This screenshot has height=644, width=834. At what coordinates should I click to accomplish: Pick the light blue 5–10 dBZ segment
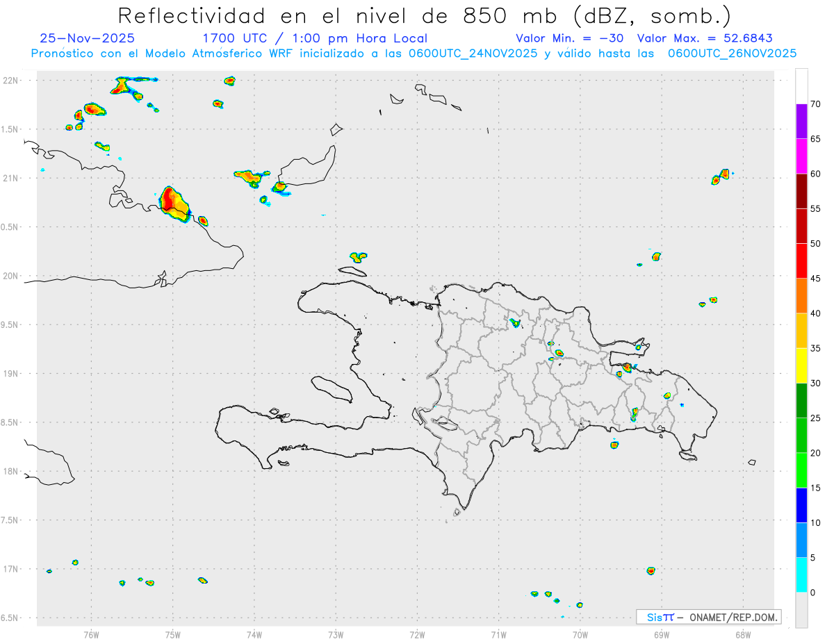tap(801, 540)
